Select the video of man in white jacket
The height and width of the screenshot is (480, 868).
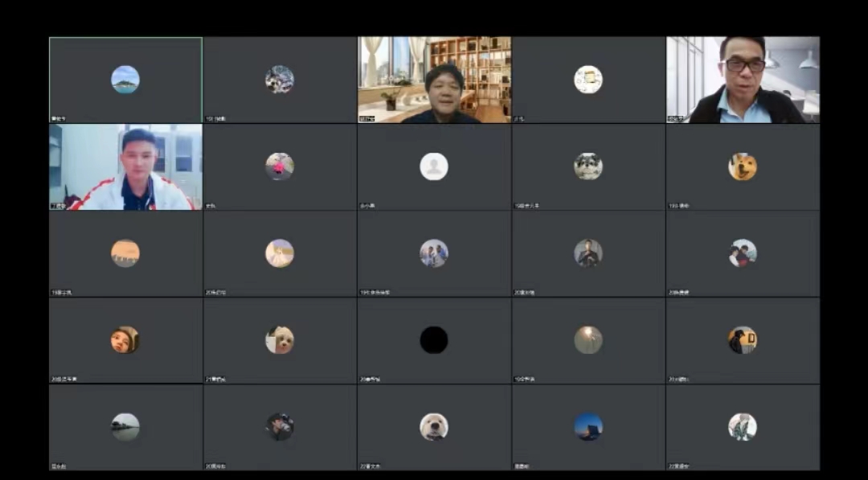click(125, 167)
